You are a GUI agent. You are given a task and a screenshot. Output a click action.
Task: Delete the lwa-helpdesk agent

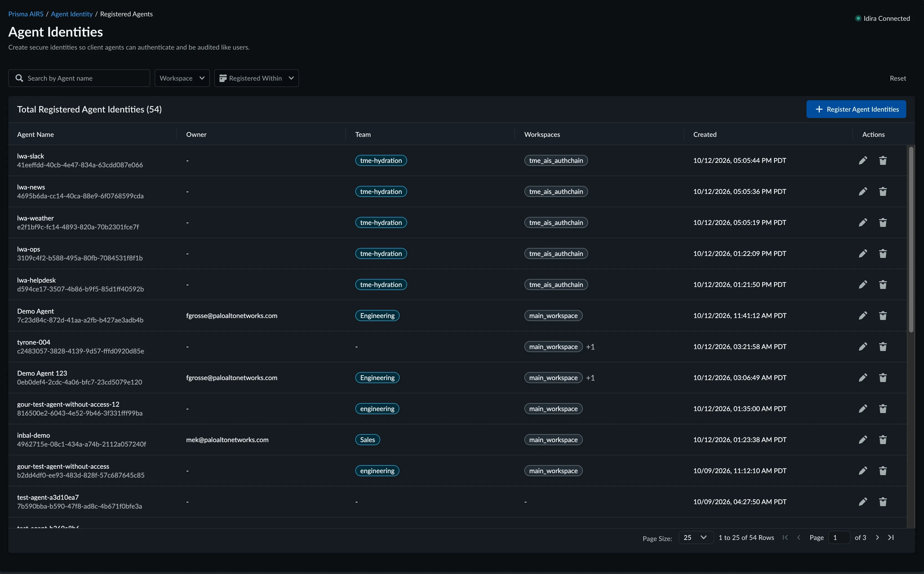(883, 285)
